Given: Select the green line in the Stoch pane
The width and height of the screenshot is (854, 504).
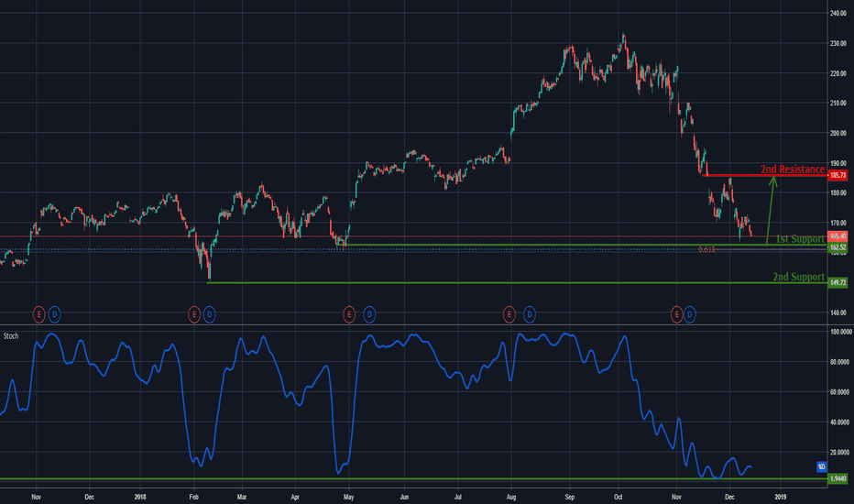Looking at the screenshot, I should tap(413, 479).
